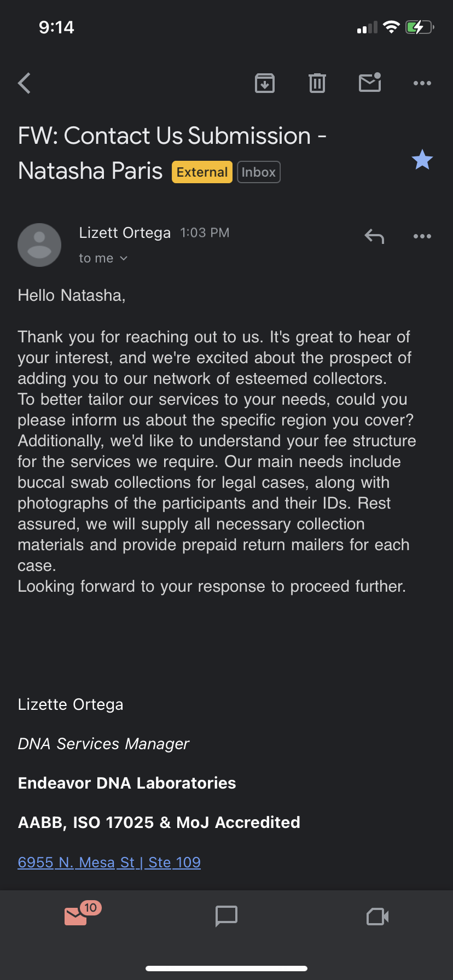This screenshot has width=453, height=980.
Task: Switch to the Chat tab
Action: [226, 916]
